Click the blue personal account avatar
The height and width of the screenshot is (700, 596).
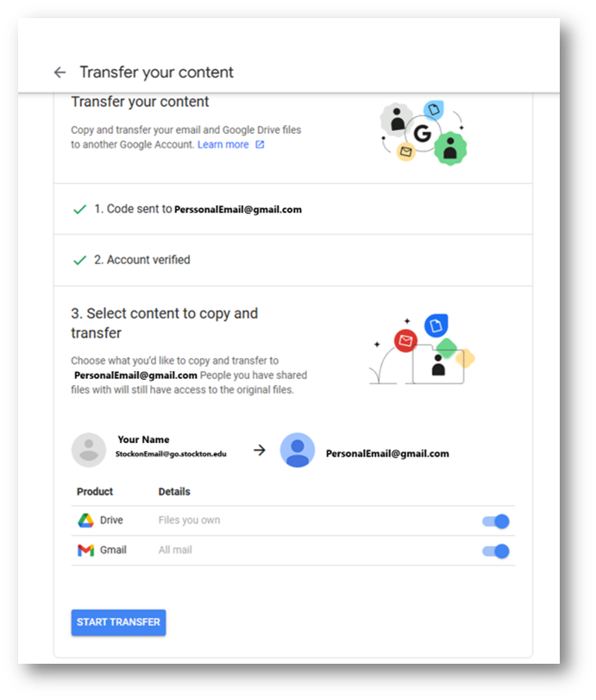pos(297,450)
